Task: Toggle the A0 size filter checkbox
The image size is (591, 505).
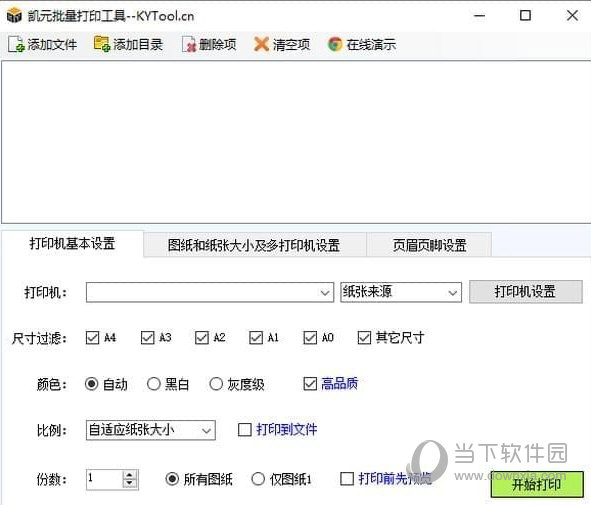Action: pyautogui.click(x=310, y=338)
